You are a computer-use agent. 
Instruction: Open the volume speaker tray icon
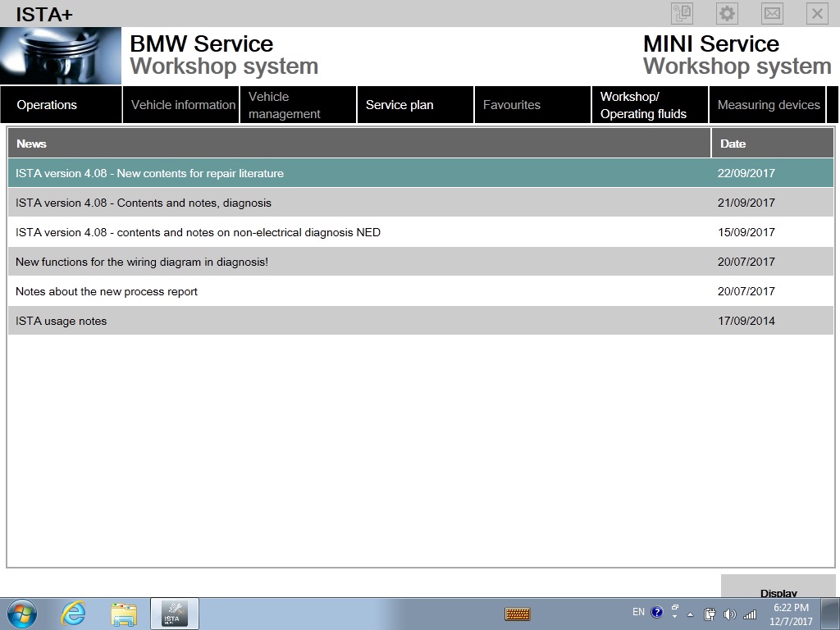click(729, 614)
